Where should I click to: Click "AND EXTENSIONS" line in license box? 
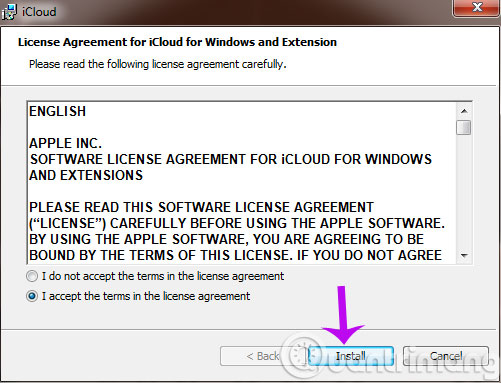(x=86, y=175)
